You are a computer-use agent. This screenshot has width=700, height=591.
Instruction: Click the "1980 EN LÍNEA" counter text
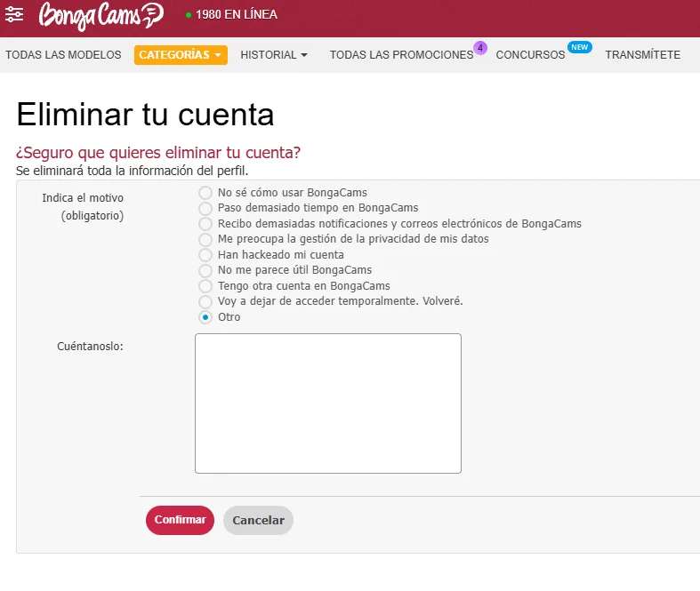pyautogui.click(x=237, y=15)
